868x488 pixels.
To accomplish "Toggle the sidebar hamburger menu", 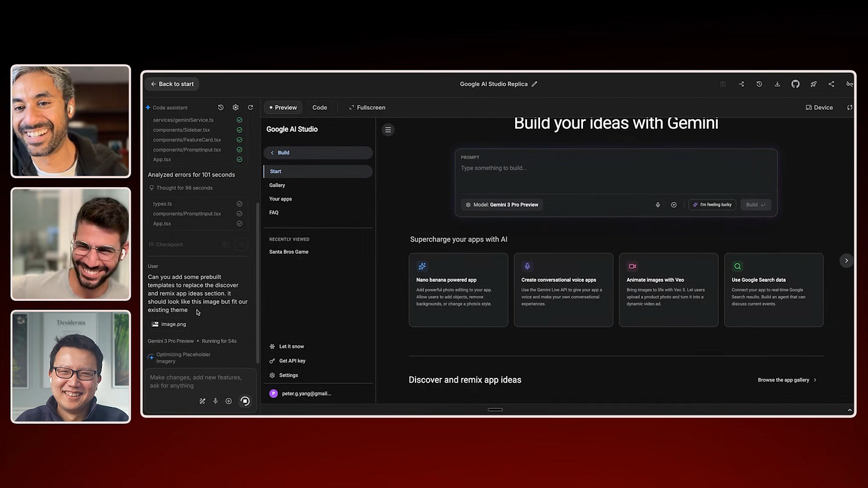I will coord(388,129).
